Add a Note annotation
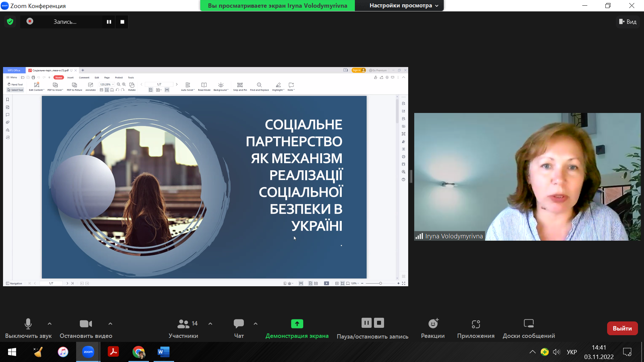644x362 pixels. (291, 87)
